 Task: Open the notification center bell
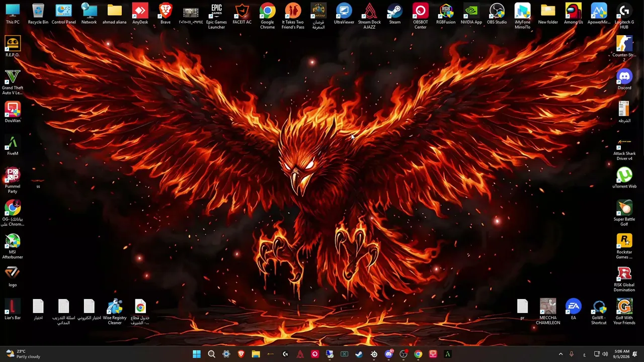635,354
